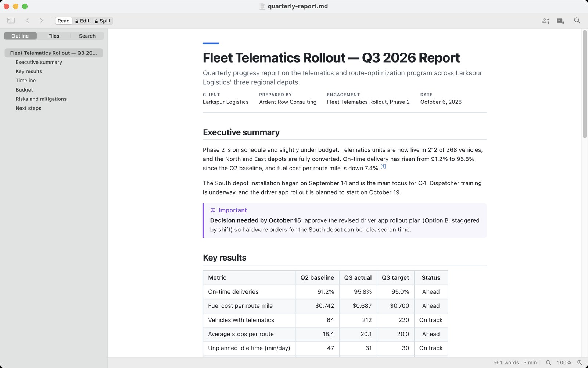The image size is (588, 368).
Task: Jump to Next steps in outline
Action: tap(28, 108)
